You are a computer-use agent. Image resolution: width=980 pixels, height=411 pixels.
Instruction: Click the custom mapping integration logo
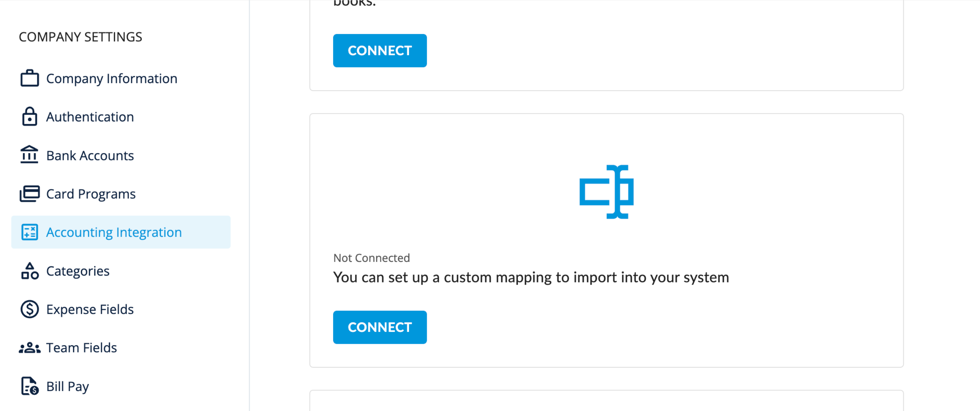[x=606, y=192]
